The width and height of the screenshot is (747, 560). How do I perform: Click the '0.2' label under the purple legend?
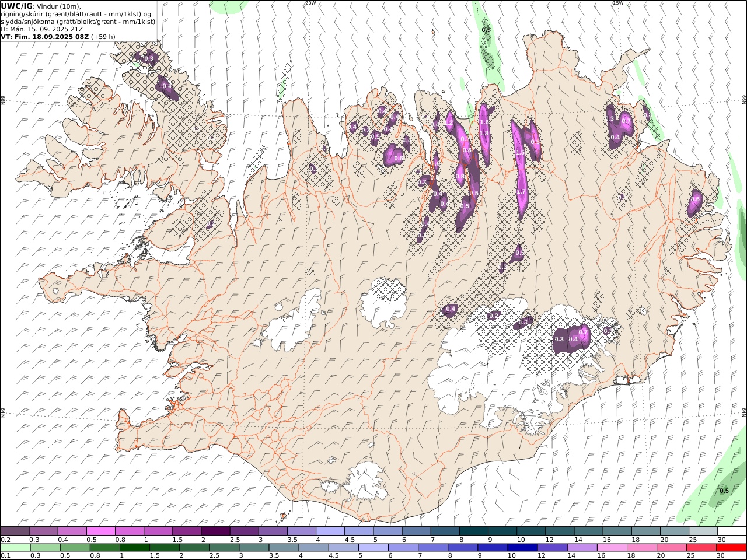tap(5, 540)
